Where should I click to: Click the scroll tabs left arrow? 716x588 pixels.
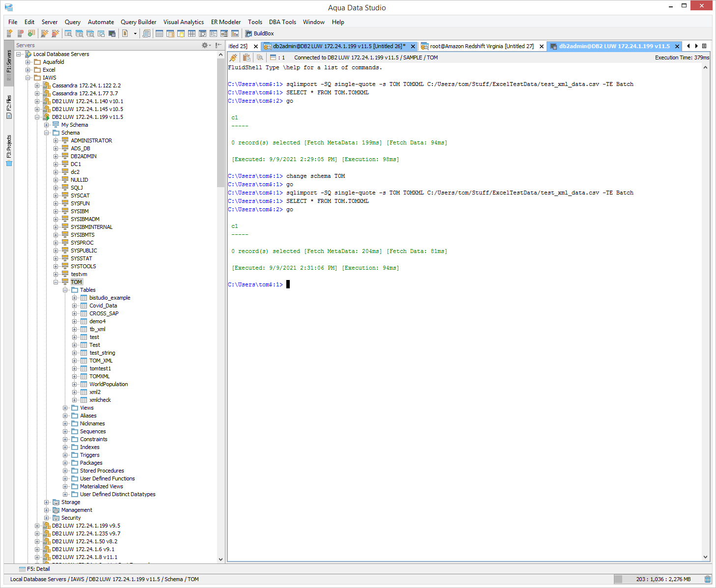pyautogui.click(x=688, y=46)
